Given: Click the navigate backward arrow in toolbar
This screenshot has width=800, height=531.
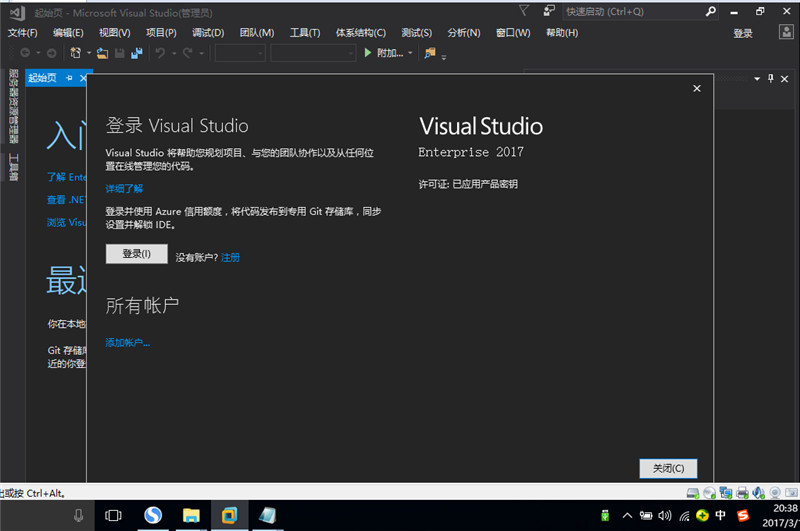Looking at the screenshot, I should [x=24, y=53].
